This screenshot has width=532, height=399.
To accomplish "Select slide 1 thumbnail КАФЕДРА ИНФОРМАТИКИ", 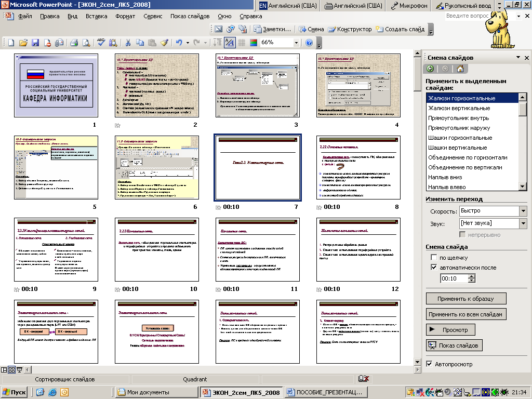I will pyautogui.click(x=56, y=85).
